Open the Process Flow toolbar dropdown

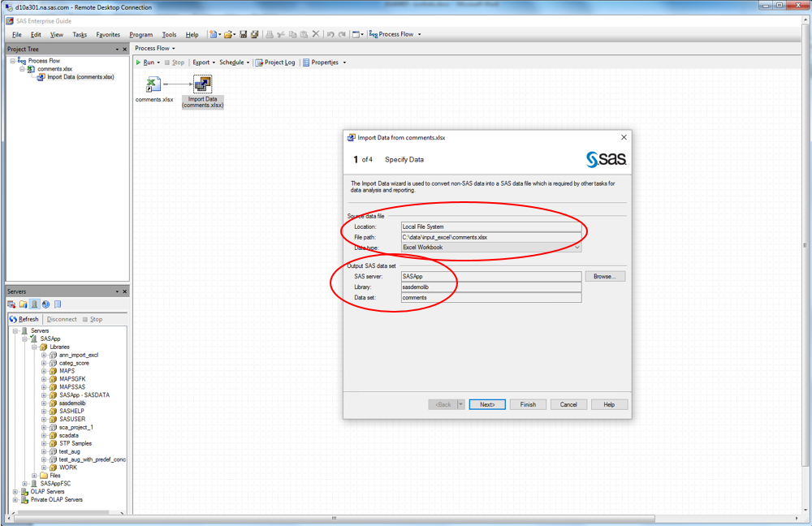pyautogui.click(x=420, y=34)
